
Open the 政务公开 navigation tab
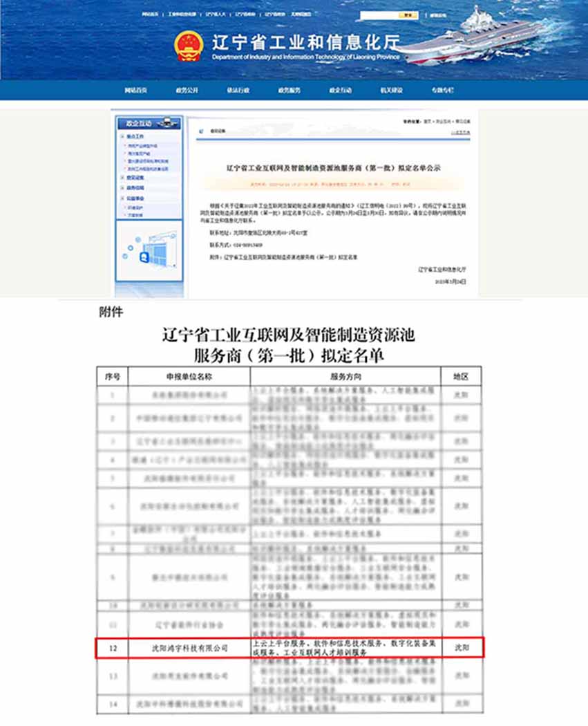click(187, 91)
